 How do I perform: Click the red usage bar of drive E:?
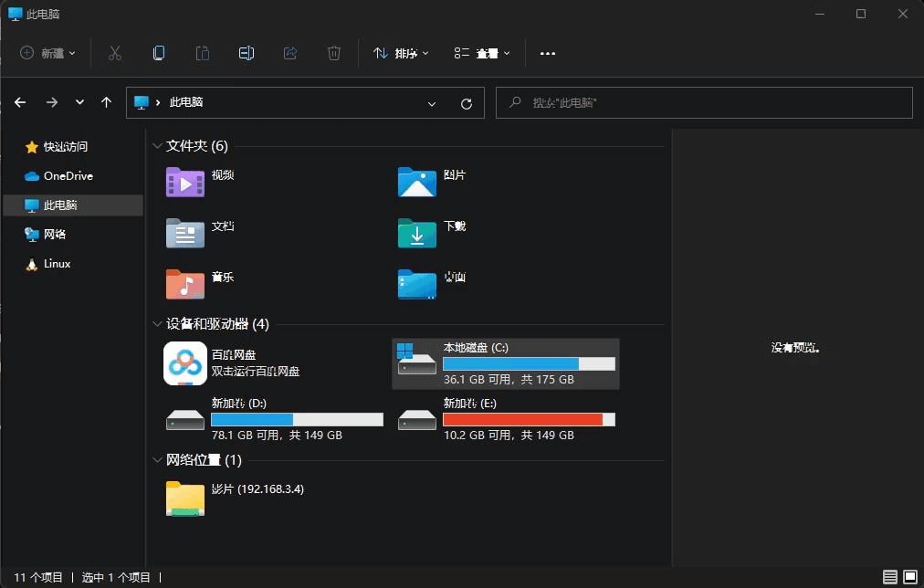(x=522, y=419)
